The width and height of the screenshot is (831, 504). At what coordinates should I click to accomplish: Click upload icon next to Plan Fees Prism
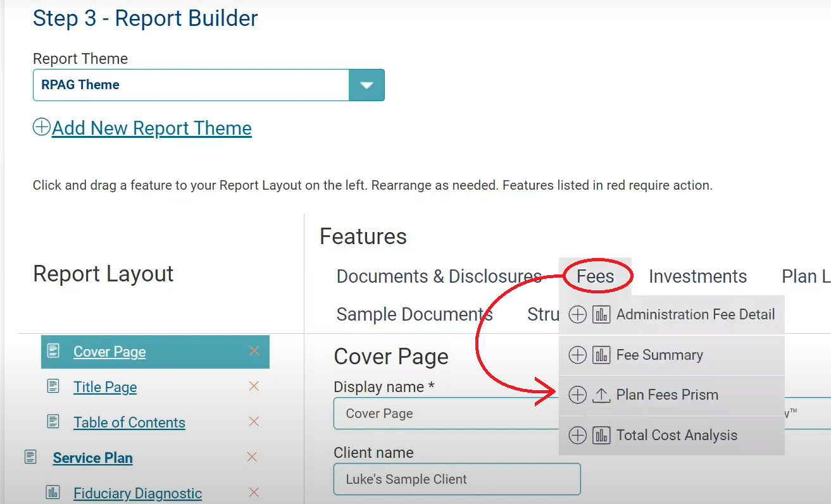coord(601,395)
